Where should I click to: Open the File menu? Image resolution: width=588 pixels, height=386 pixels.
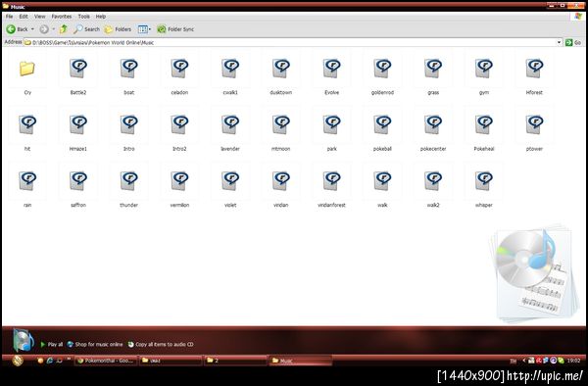[x=10, y=17]
